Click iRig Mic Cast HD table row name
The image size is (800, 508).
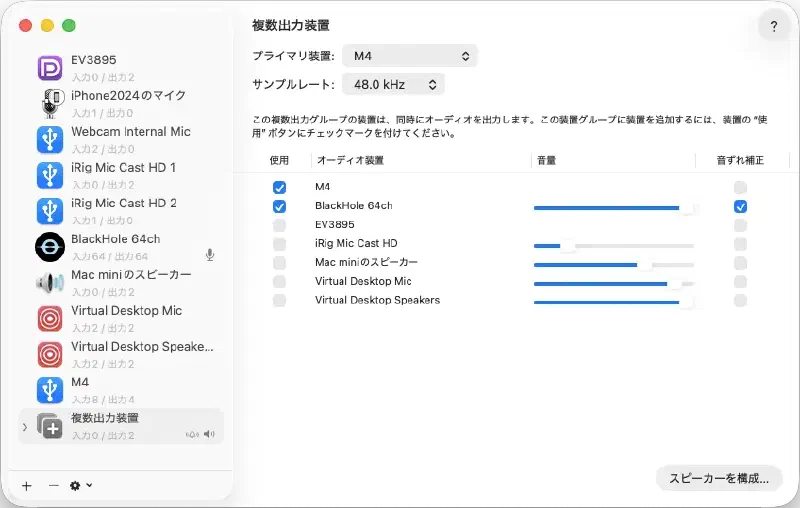(356, 243)
